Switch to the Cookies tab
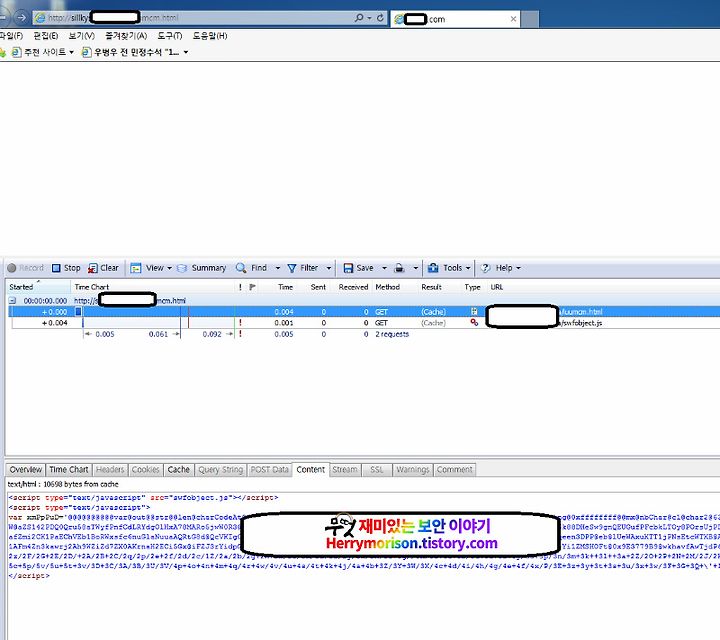 coord(145,470)
